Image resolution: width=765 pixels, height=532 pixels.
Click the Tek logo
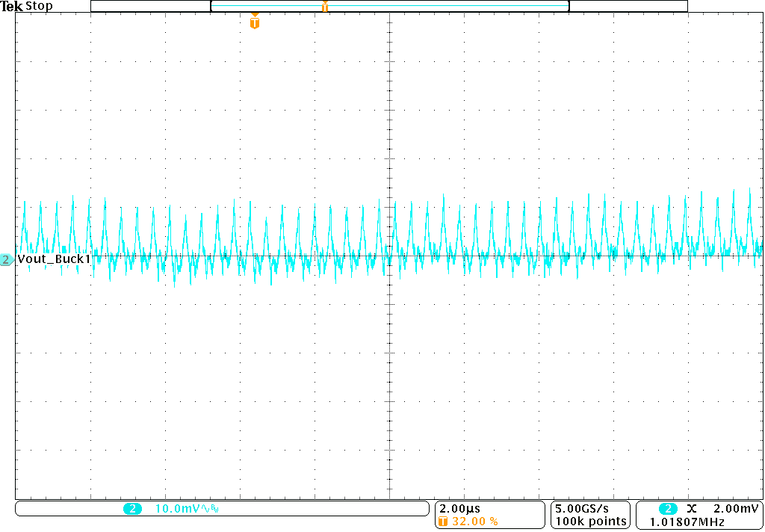tap(11, 6)
